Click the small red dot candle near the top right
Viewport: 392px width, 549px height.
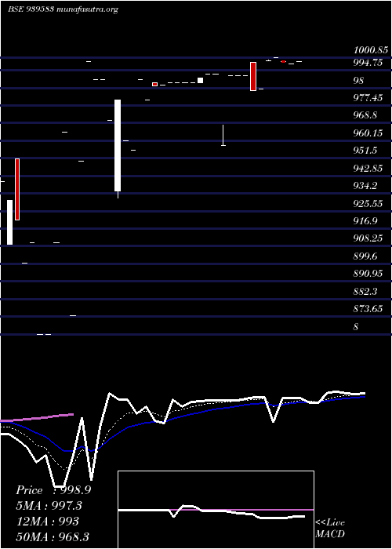[283, 62]
